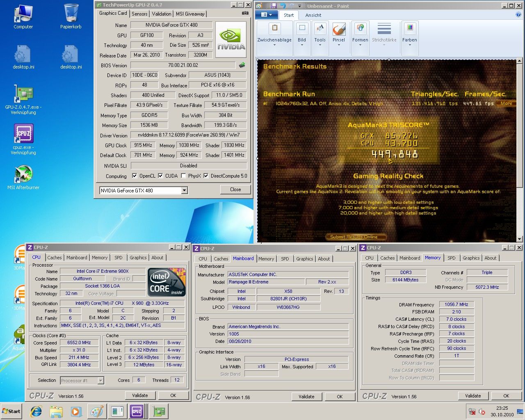Click the Undo arrow in Paint's title bar

pos(283,6)
